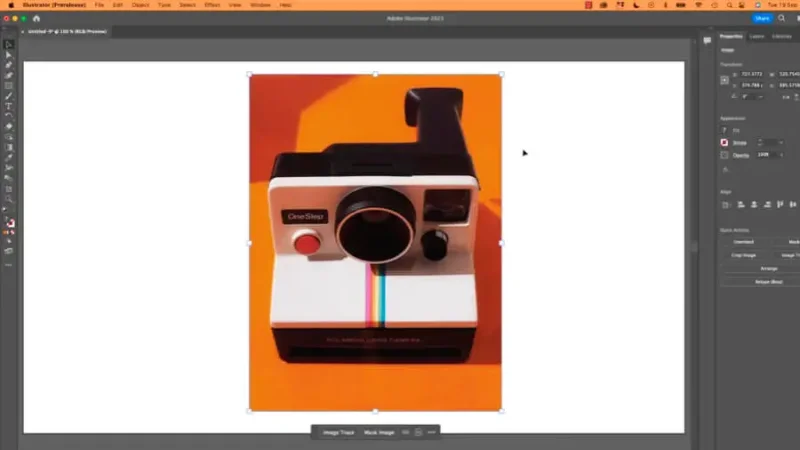The image size is (800, 450).
Task: Click Horizontal Align Right icon
Action: (767, 205)
